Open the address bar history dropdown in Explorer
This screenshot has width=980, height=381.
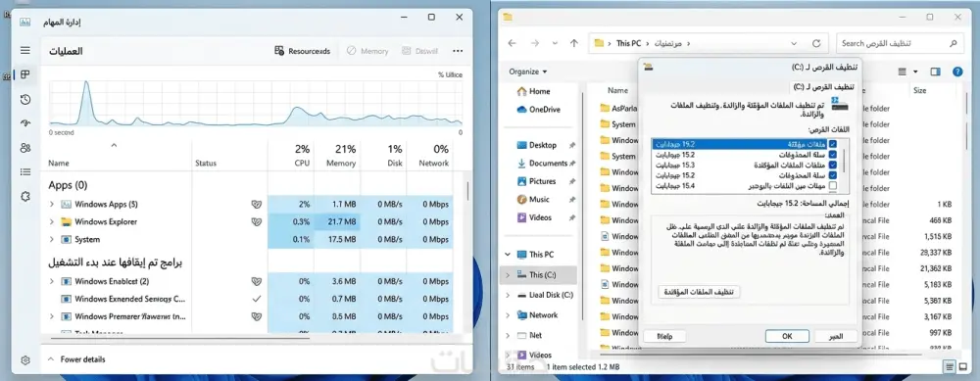tap(794, 43)
